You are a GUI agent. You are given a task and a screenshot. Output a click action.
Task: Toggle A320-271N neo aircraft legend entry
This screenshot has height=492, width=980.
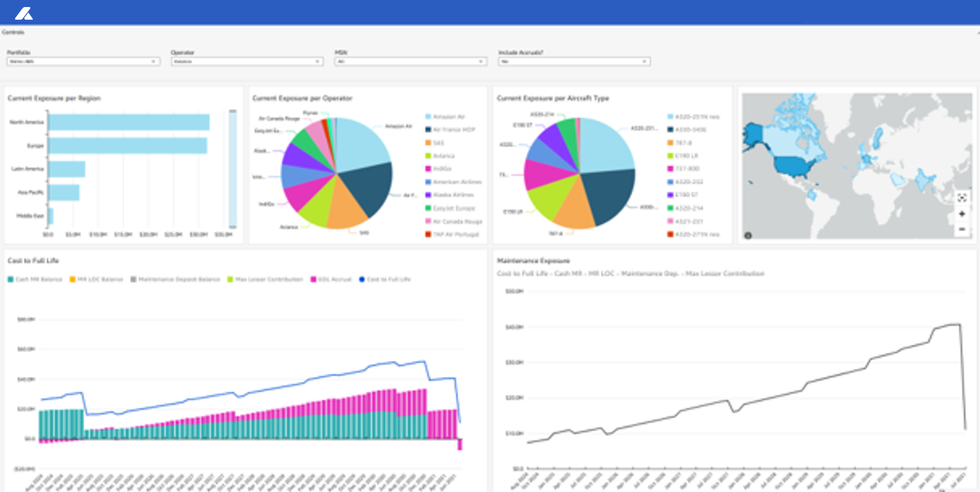(694, 235)
